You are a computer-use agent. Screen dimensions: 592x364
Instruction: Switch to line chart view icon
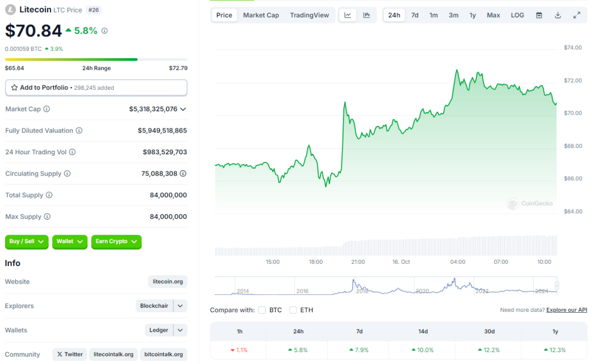[x=348, y=15]
